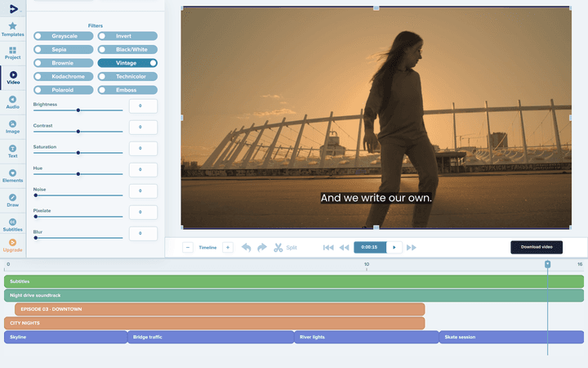This screenshot has width=588, height=368.
Task: Click the bottom center resize handle of preview
Action: pos(376,227)
